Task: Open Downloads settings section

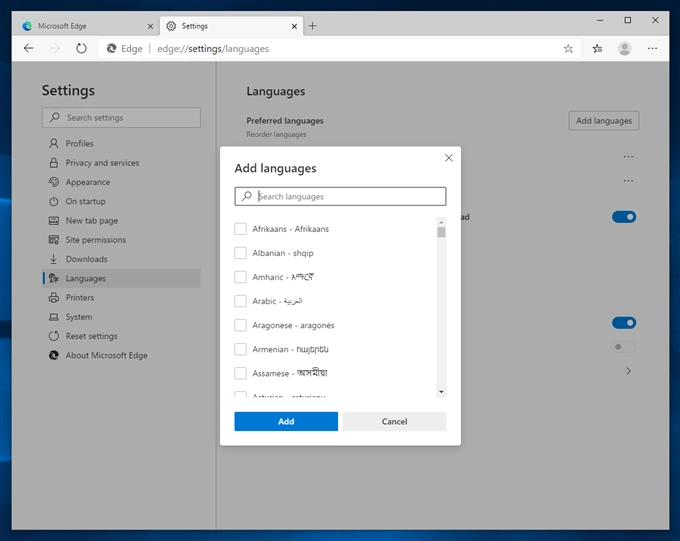Action: 121,259
